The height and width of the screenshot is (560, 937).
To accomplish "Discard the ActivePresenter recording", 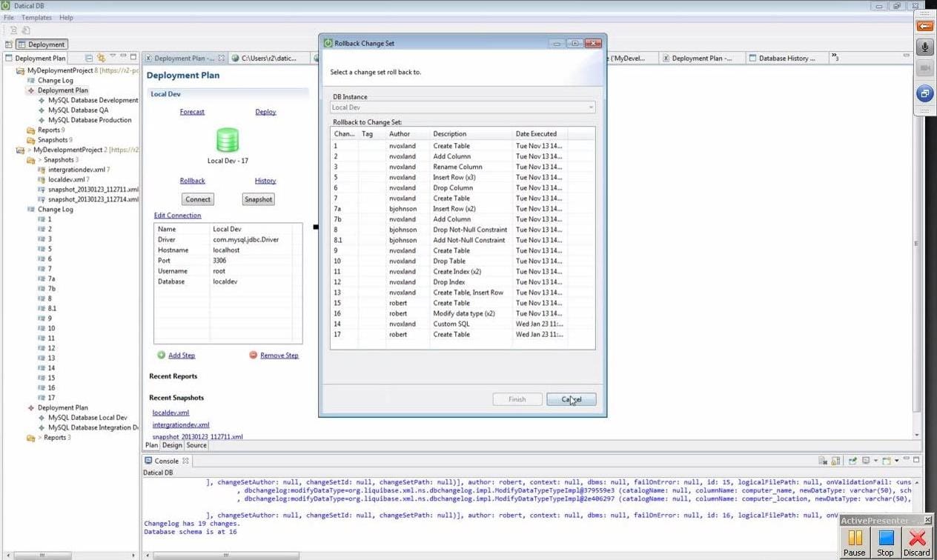I will [917, 541].
